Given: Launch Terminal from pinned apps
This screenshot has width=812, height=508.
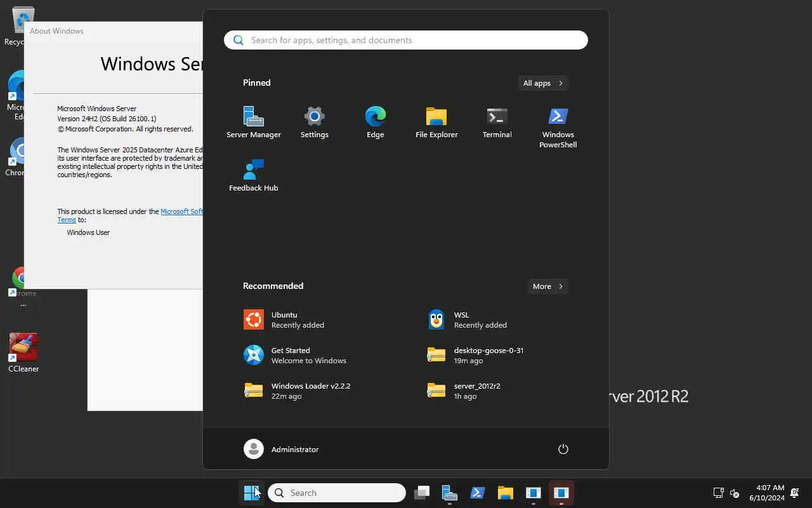Looking at the screenshot, I should click(497, 122).
